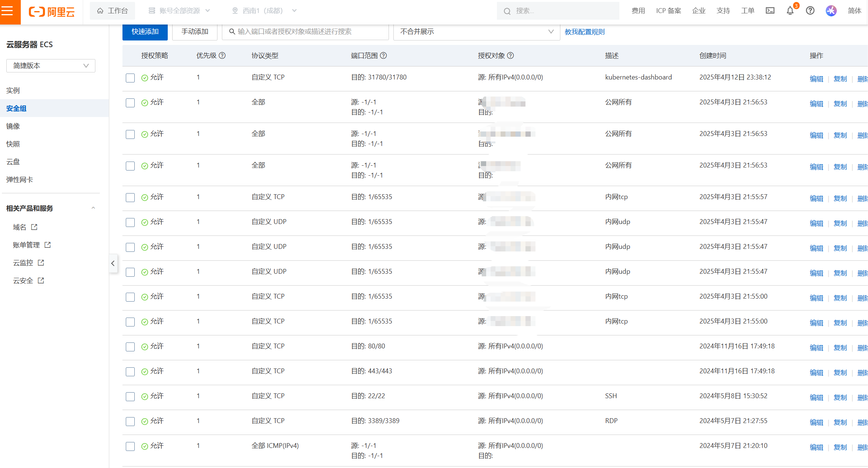Click the 快速添加 button
This screenshot has width=868, height=468.
[x=145, y=32]
